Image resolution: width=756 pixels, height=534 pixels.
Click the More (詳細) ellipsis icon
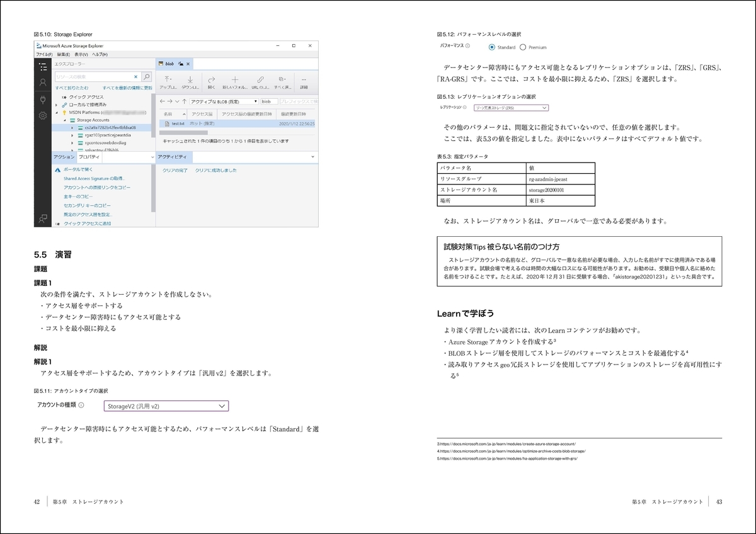point(304,80)
